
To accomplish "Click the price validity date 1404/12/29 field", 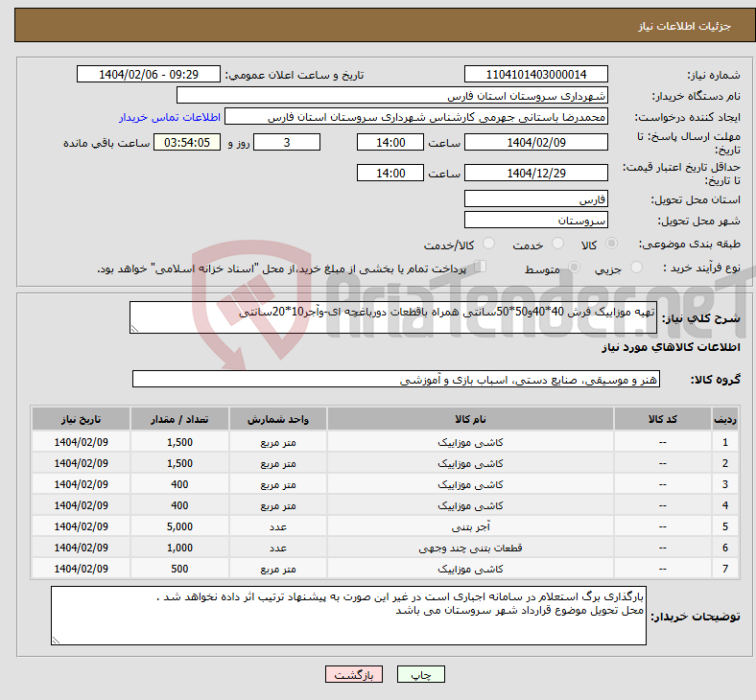I will [535, 173].
